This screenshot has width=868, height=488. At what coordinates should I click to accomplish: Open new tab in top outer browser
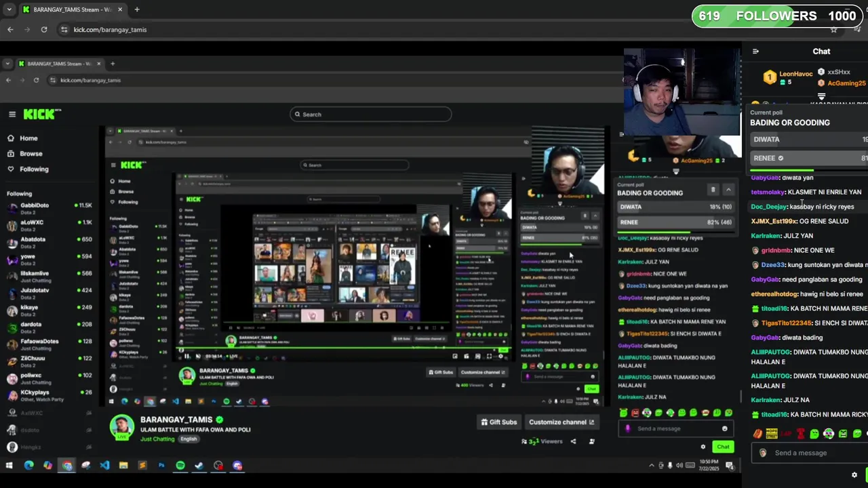[137, 9]
